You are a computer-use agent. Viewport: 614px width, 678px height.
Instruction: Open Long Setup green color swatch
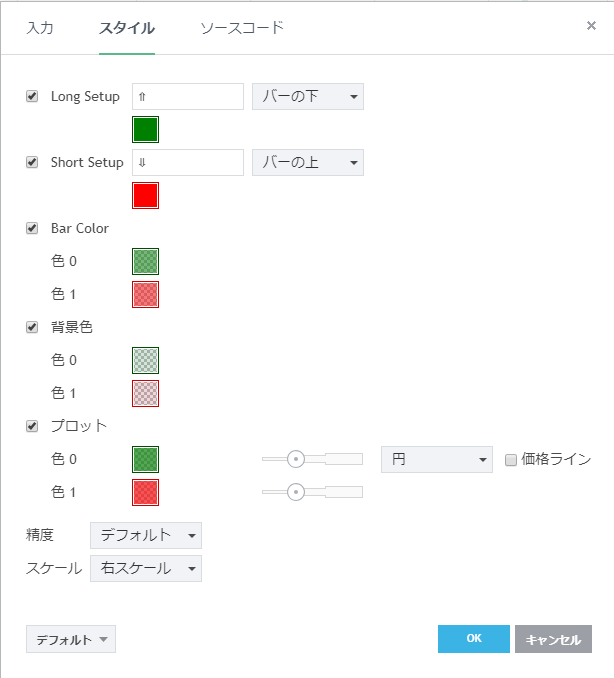[145, 129]
